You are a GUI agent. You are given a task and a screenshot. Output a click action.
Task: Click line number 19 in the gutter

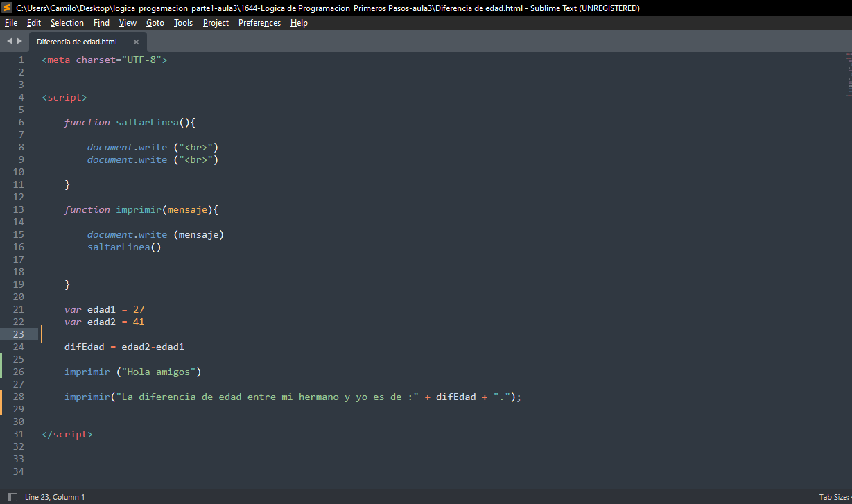[x=18, y=284]
